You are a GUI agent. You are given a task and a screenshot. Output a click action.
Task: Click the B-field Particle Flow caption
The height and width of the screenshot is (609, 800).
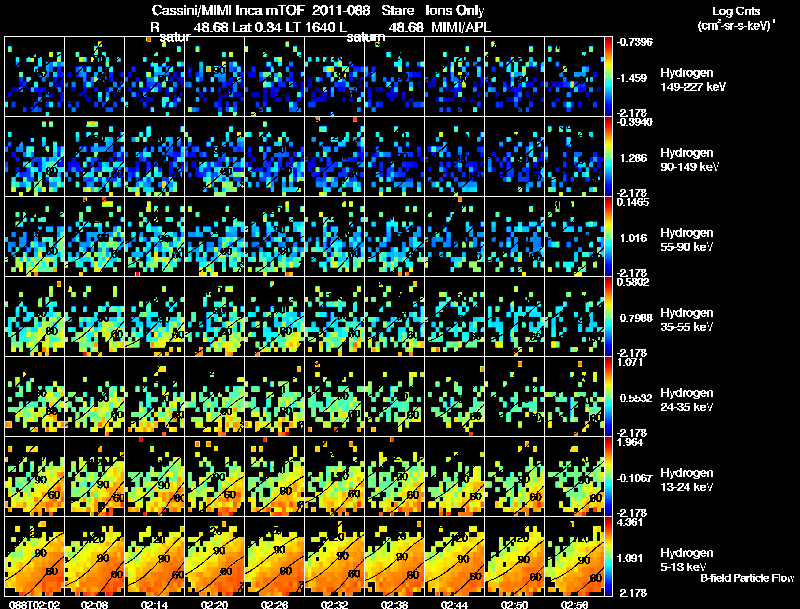coord(747,578)
